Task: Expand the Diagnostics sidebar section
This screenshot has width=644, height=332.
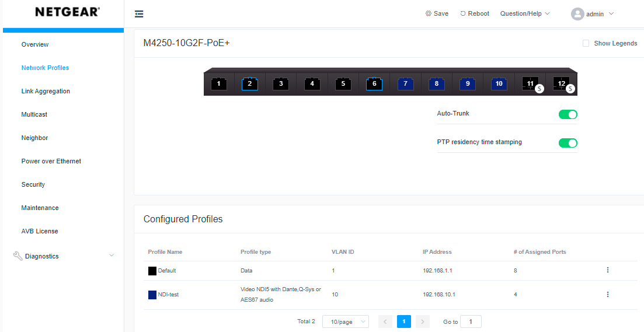Action: 63,256
